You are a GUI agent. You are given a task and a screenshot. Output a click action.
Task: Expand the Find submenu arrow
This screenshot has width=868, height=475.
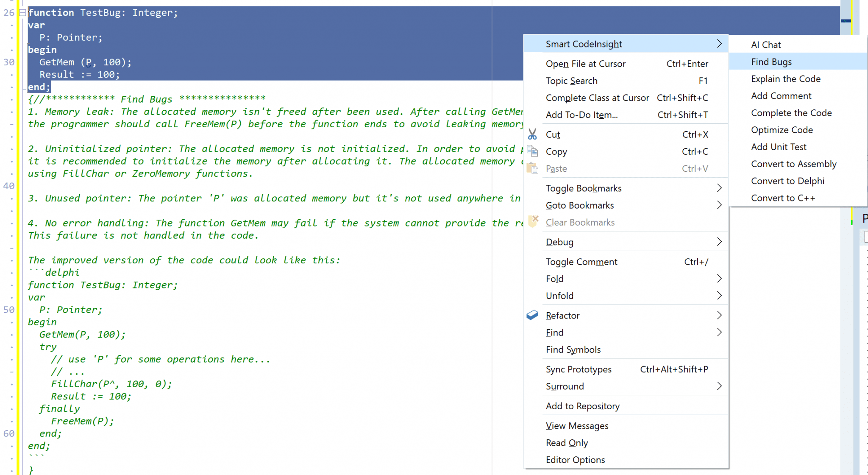click(x=719, y=332)
